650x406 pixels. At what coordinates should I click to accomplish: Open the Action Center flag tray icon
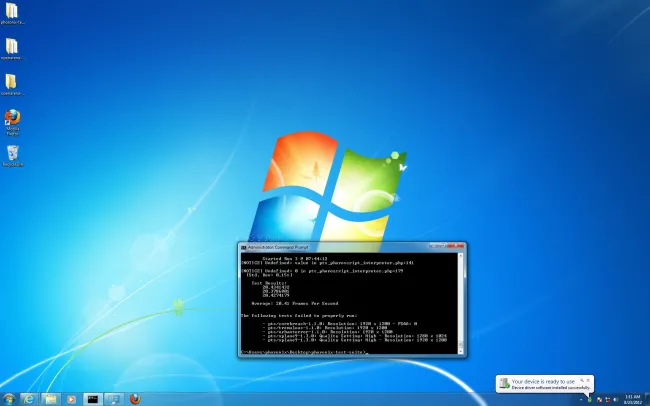599,399
